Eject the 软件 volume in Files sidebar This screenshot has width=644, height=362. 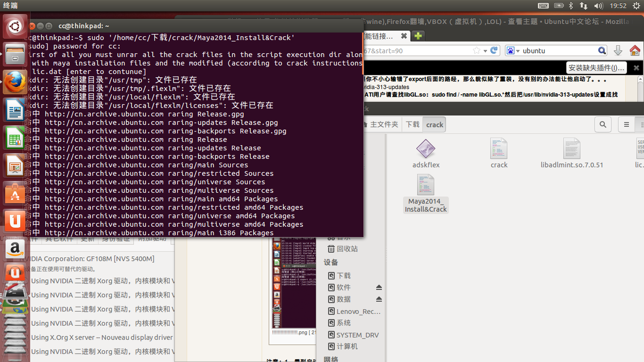tap(379, 288)
